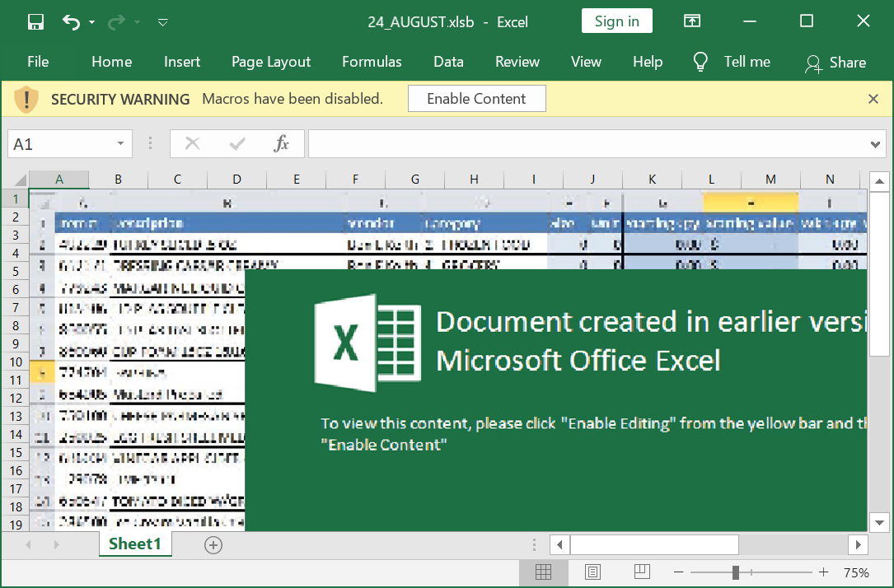Select column K header
Viewport: 894px width, 588px height.
click(x=653, y=180)
